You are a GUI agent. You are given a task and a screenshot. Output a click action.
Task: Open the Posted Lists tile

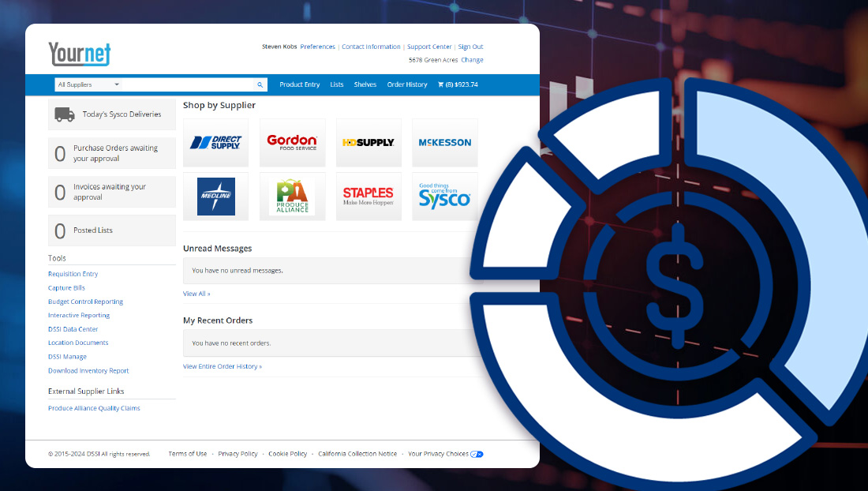tap(112, 231)
